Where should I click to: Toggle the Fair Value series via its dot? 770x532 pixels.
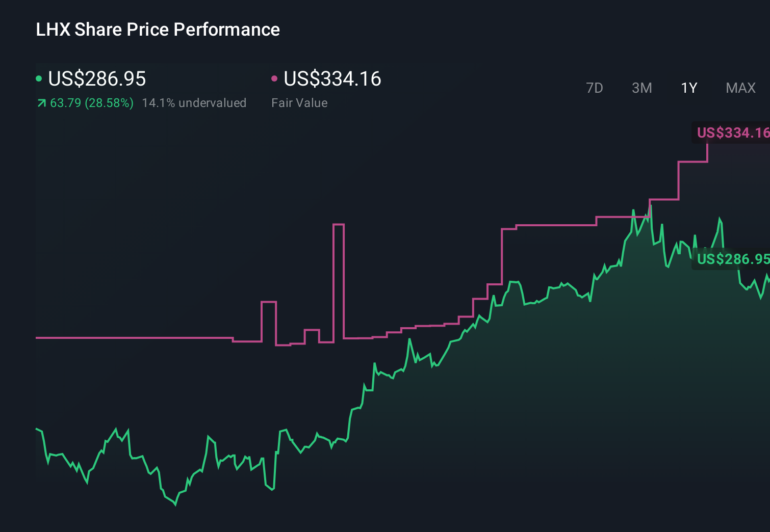[275, 78]
